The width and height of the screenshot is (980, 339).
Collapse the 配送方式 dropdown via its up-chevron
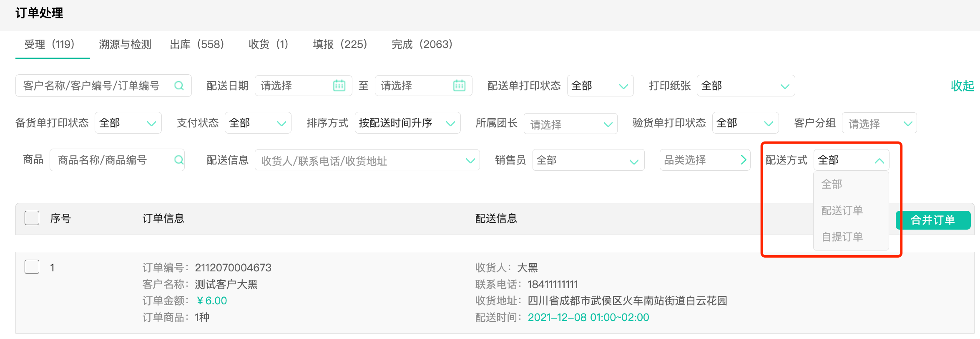(x=879, y=161)
